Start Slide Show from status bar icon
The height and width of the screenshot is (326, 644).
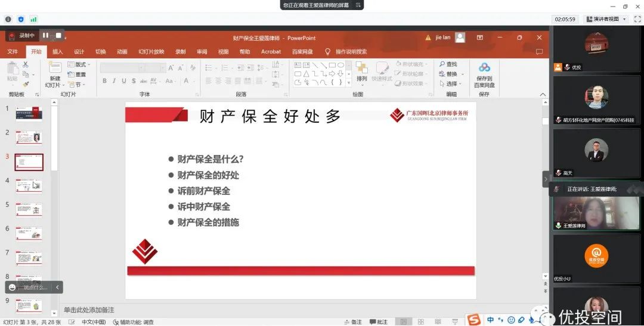(454, 322)
